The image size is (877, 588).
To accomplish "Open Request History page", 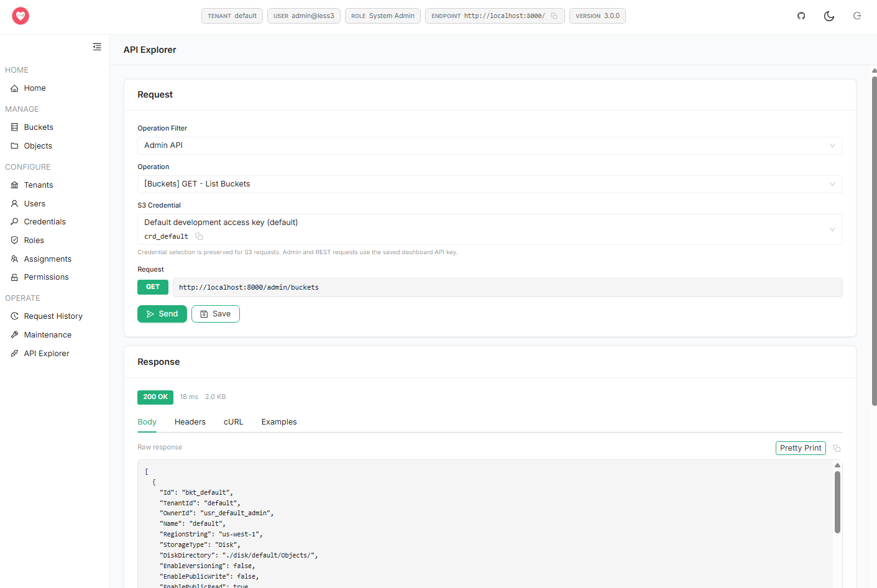I will pos(55,316).
